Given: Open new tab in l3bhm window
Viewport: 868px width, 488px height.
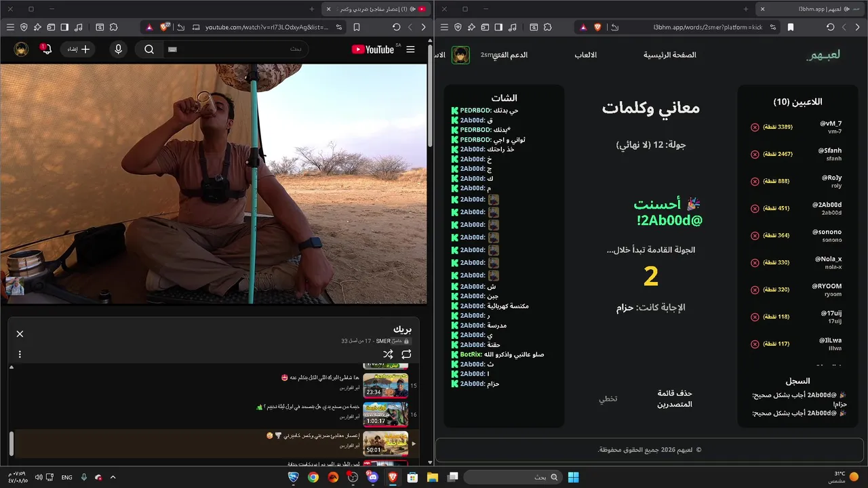Looking at the screenshot, I should [x=746, y=9].
